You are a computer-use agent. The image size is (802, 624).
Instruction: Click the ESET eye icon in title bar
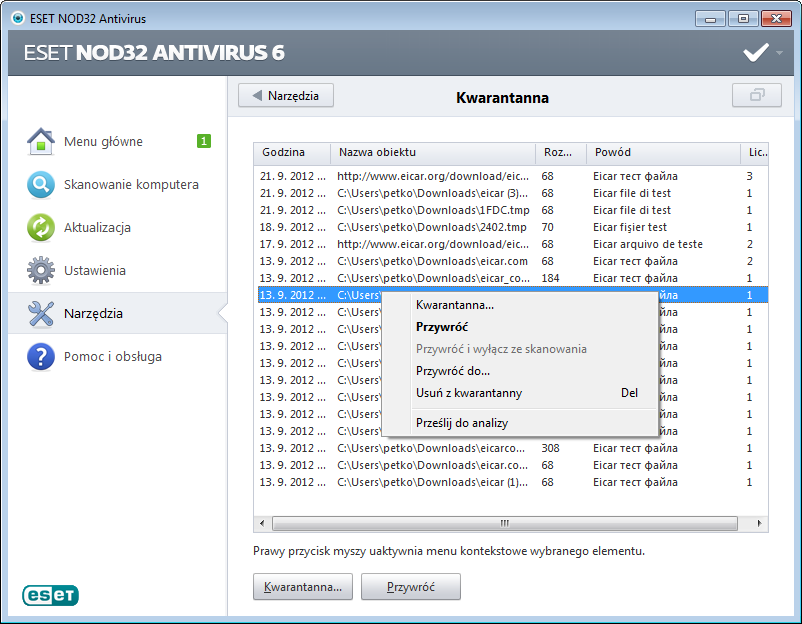[x=18, y=18]
